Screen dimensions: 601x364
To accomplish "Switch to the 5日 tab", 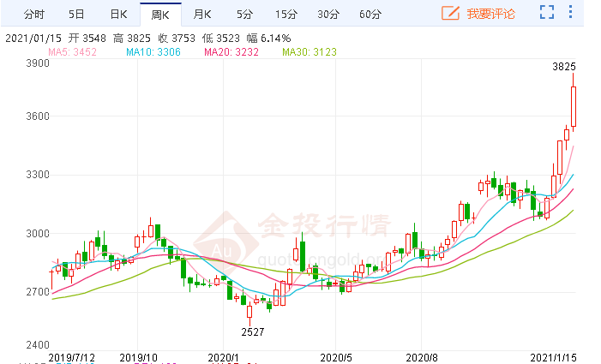I will click(76, 14).
